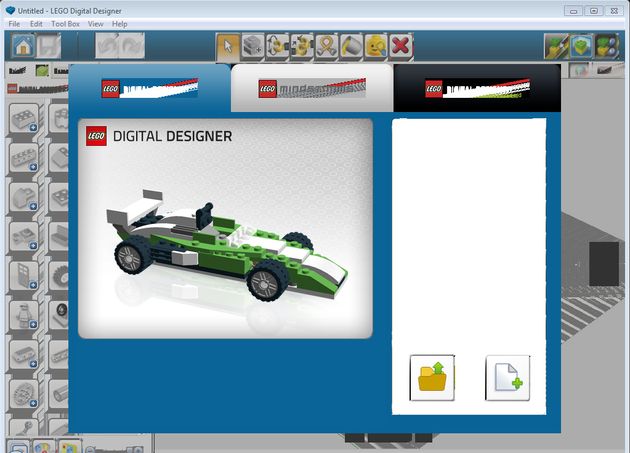Select the red X Delete tool
This screenshot has height=453, width=630.
point(401,47)
